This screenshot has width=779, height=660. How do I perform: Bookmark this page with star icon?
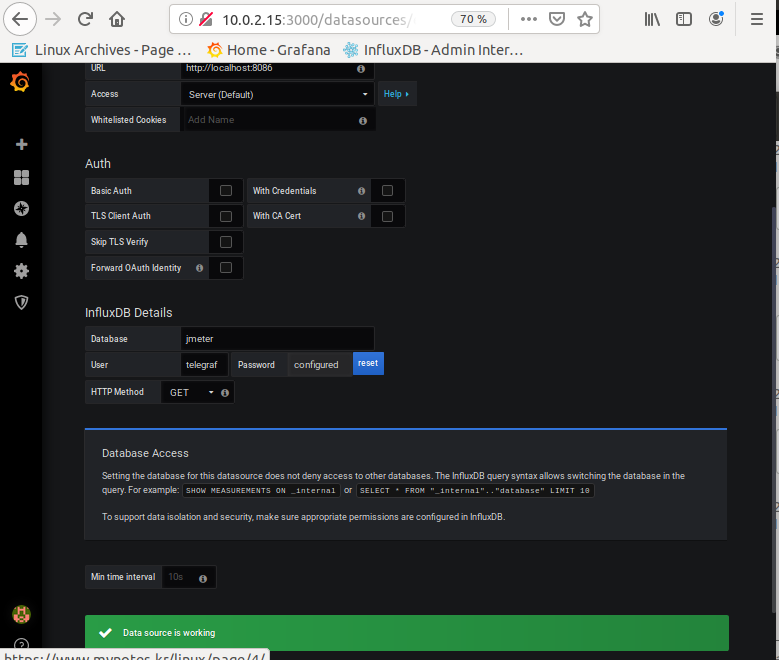coord(585,19)
